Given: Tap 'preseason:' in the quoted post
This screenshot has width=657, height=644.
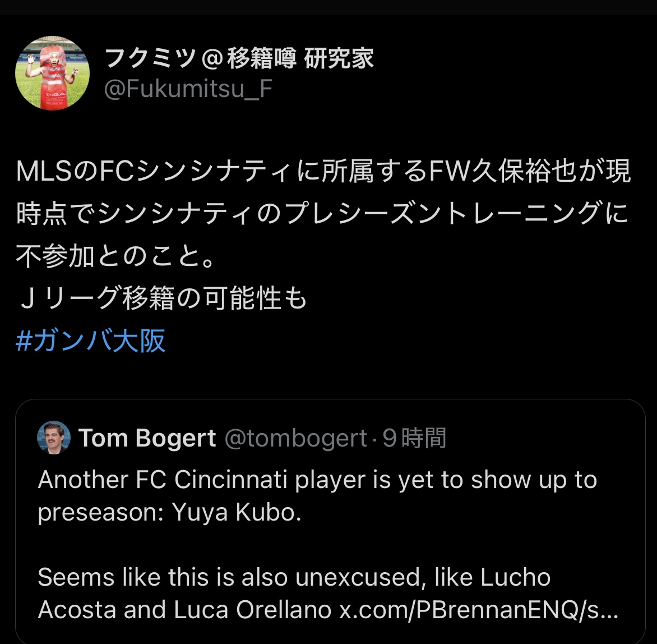Looking at the screenshot, I should [x=96, y=513].
